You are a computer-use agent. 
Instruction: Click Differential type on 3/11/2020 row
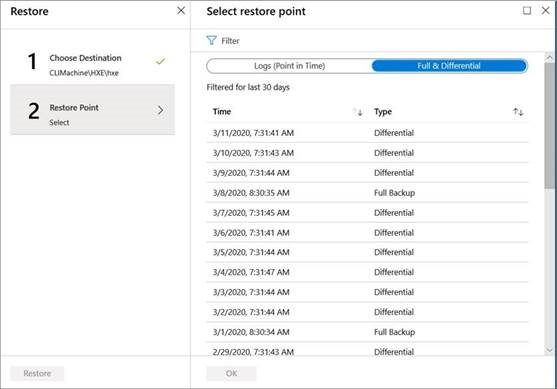click(394, 133)
